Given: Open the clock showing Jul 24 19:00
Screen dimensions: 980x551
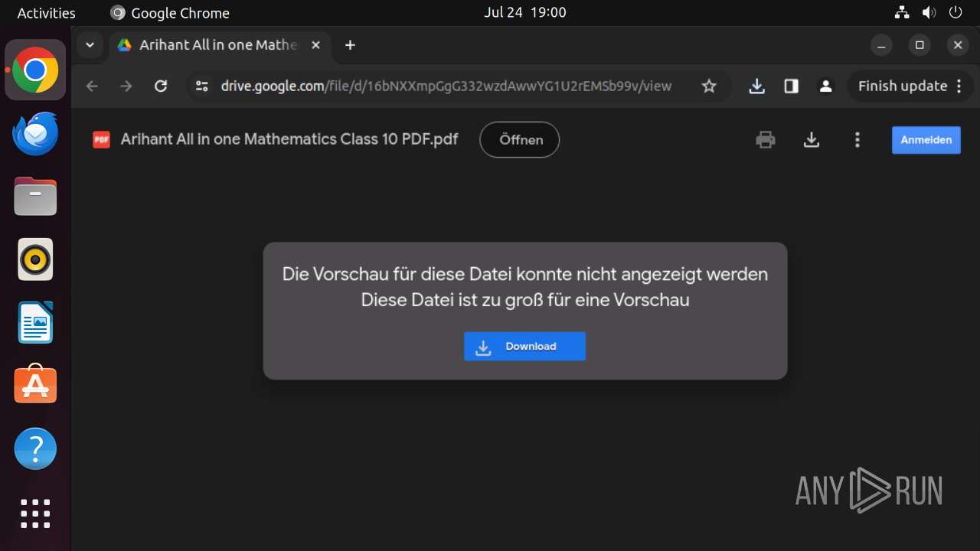Looking at the screenshot, I should pyautogui.click(x=525, y=12).
